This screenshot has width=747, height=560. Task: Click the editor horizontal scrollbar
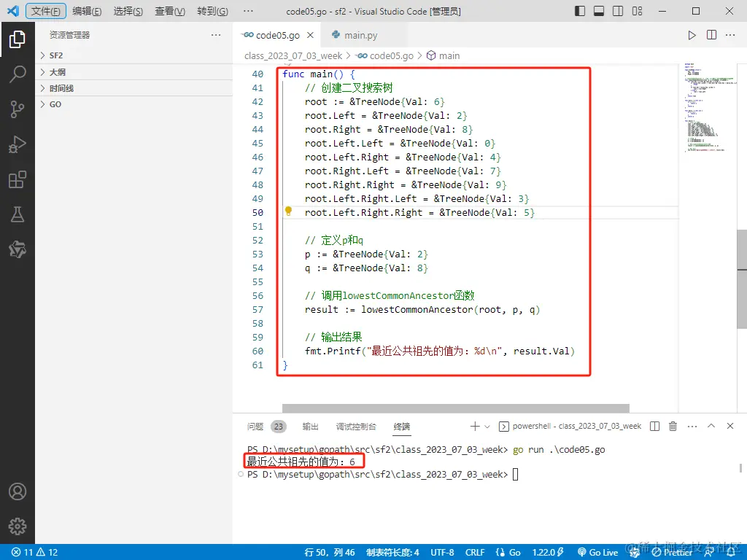tap(456, 408)
